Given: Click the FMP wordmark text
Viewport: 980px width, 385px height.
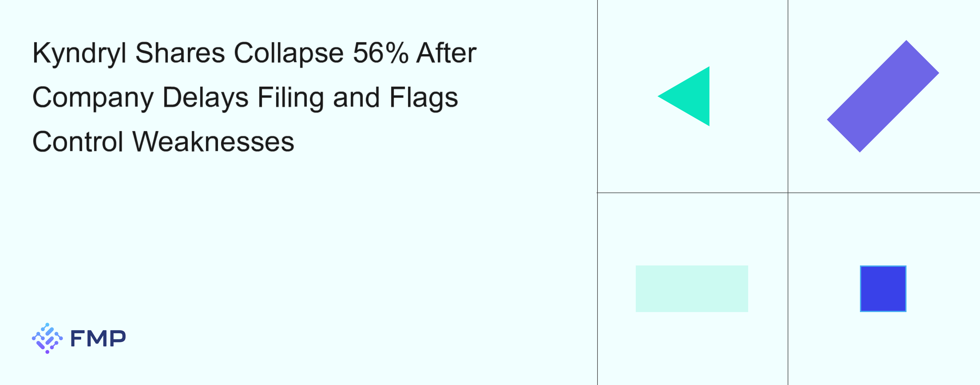Looking at the screenshot, I should (x=98, y=338).
